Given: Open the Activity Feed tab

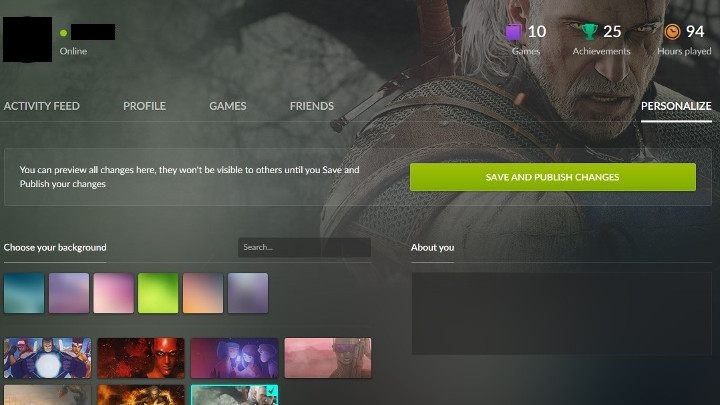Looking at the screenshot, I should (42, 106).
